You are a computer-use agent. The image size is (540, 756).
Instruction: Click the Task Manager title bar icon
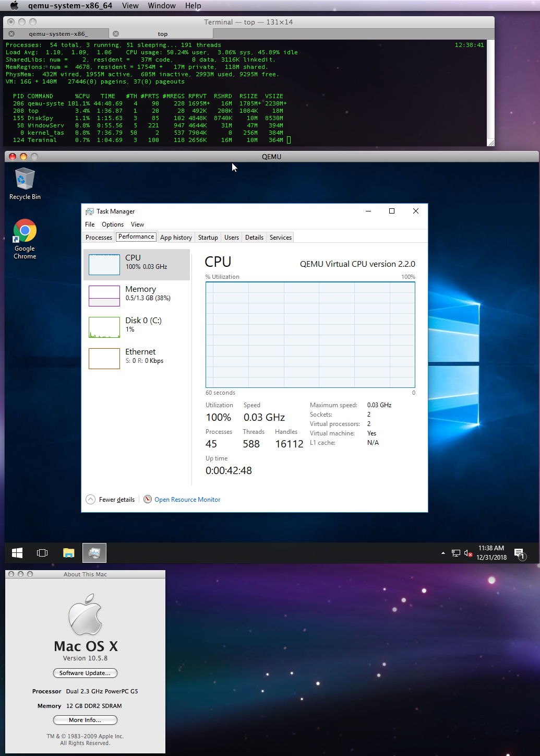coord(90,211)
